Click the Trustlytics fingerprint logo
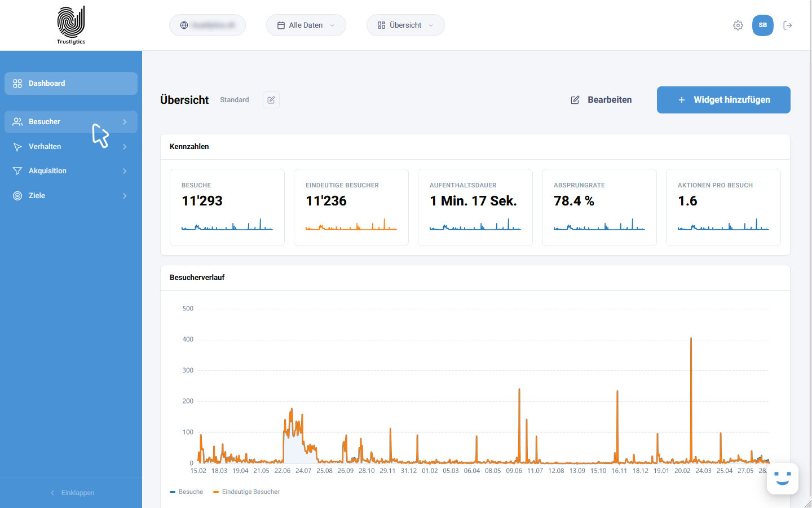 click(71, 25)
